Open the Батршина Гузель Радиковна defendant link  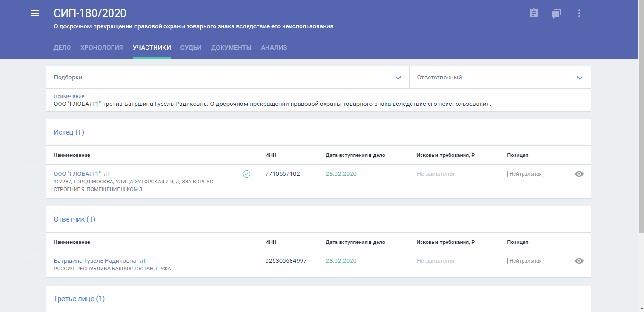point(95,261)
